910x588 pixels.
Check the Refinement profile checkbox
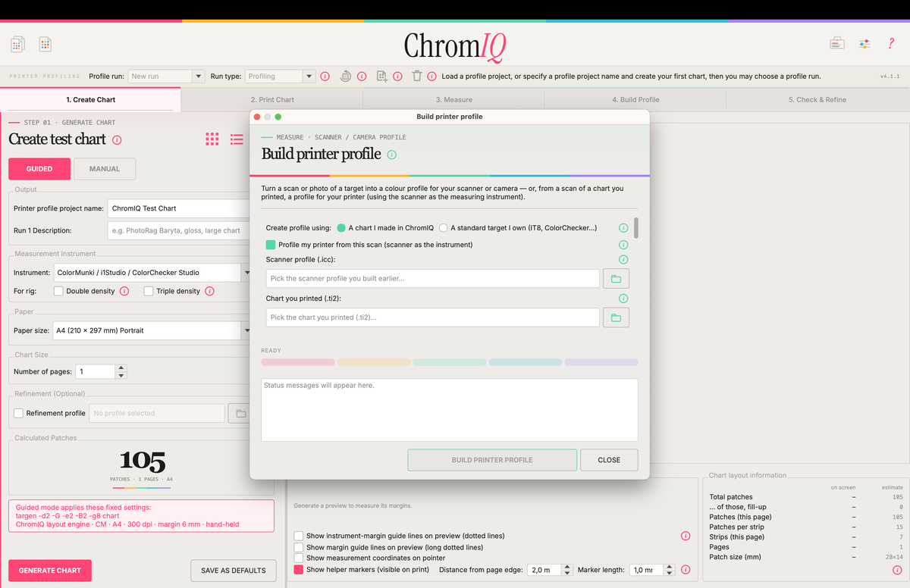click(x=18, y=414)
